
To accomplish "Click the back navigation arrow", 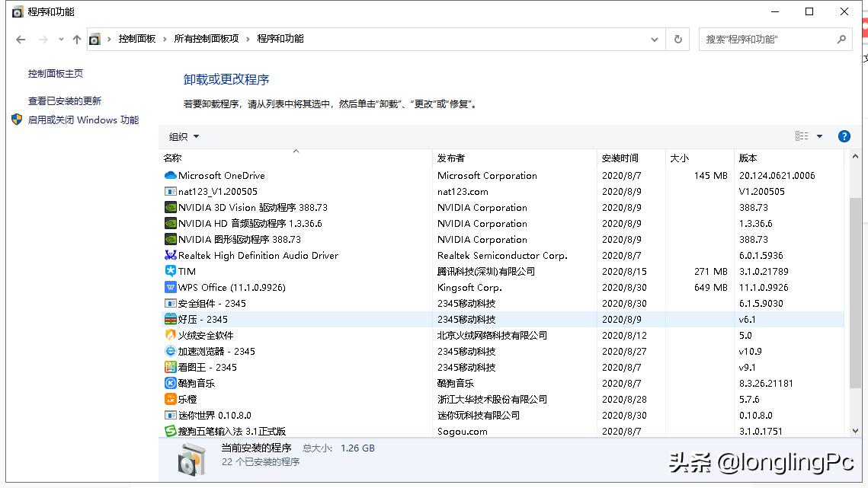I will pyautogui.click(x=20, y=39).
